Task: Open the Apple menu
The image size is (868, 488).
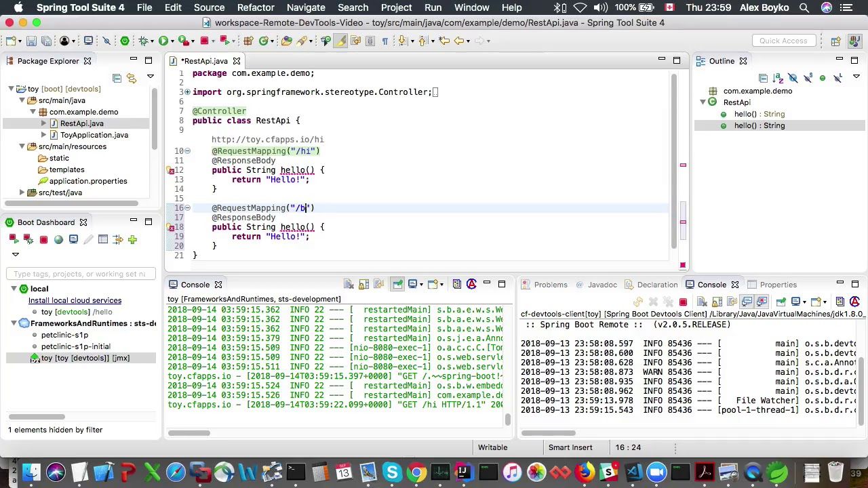Action: pyautogui.click(x=18, y=7)
